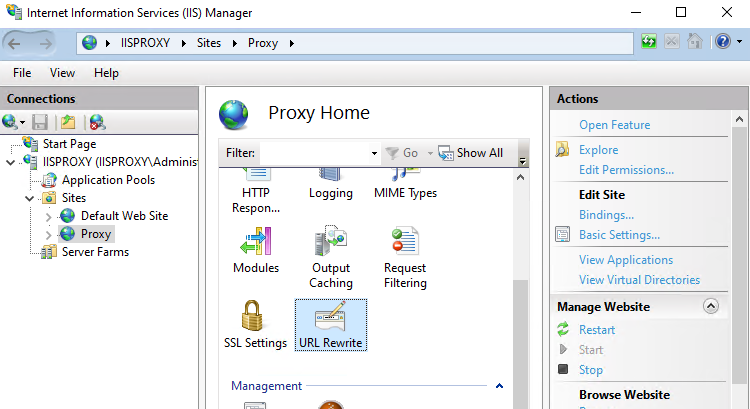
Task: Click the Show All icon
Action: tap(446, 153)
